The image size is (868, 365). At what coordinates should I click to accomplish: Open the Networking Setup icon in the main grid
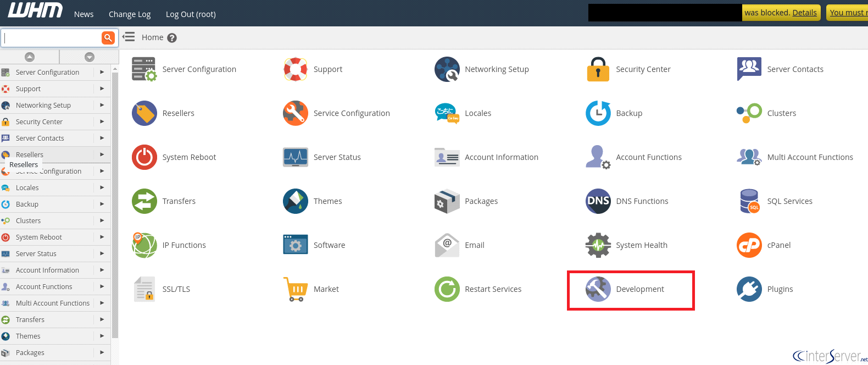pos(447,69)
